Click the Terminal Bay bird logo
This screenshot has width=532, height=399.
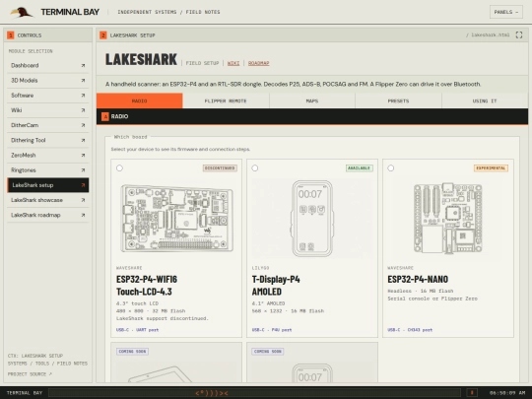(x=22, y=12)
